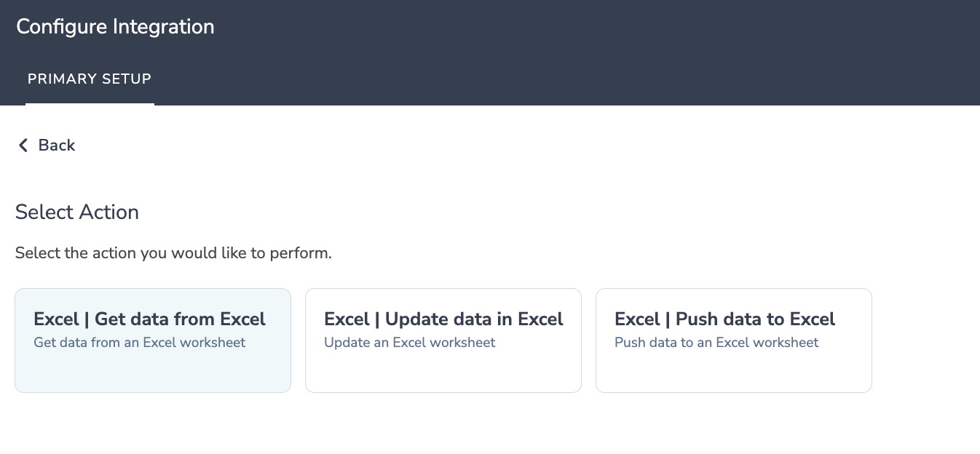Click the Configure Integration header title

click(115, 27)
